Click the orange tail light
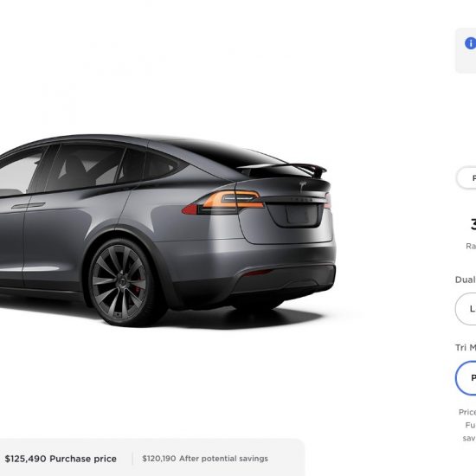This screenshot has width=476, height=476. [233, 200]
